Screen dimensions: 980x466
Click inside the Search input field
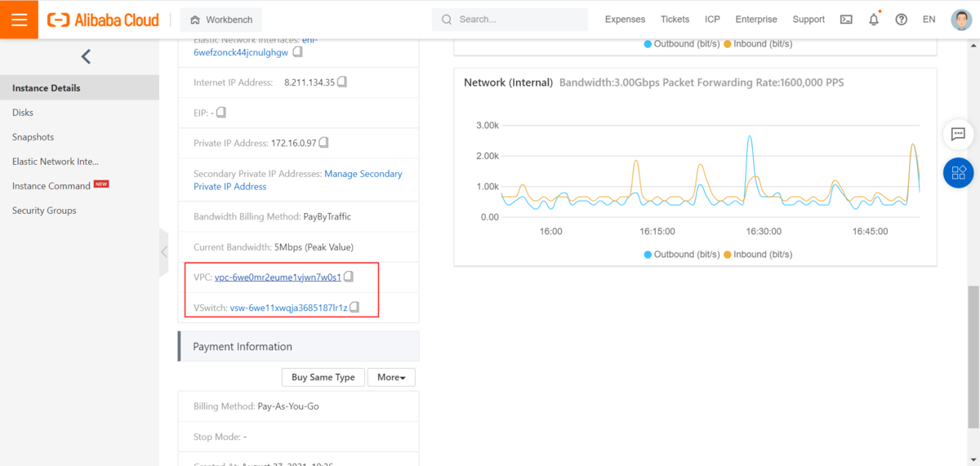pyautogui.click(x=510, y=20)
